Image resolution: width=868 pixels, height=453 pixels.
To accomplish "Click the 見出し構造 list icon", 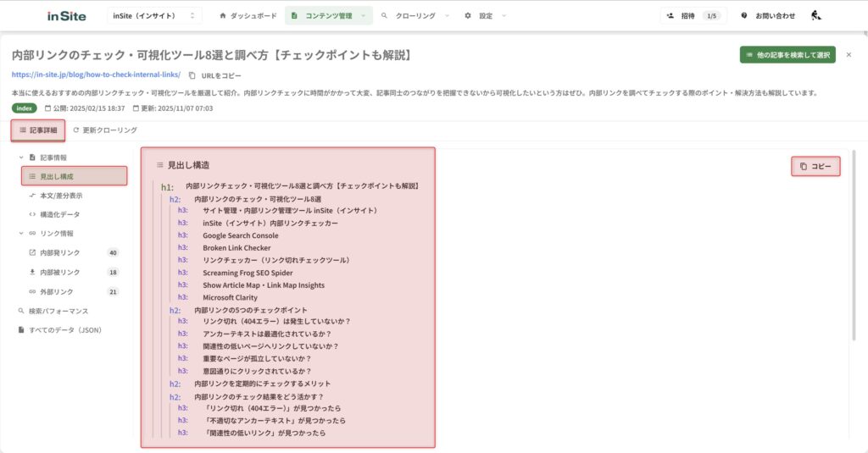I will pyautogui.click(x=159, y=165).
